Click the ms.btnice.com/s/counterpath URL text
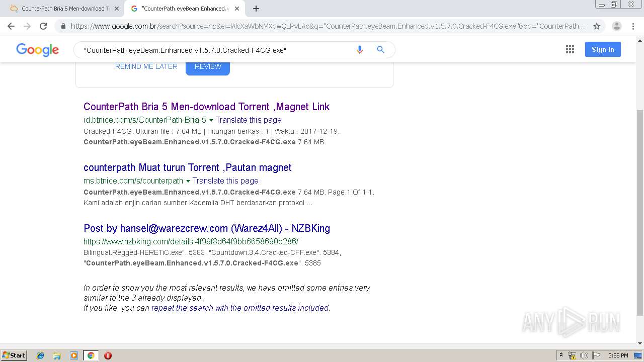 click(133, 181)
